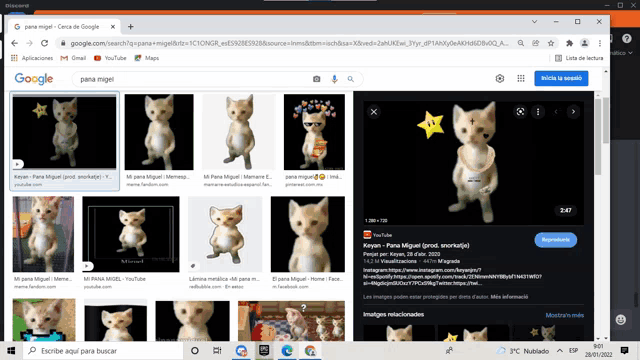Screen dimensions: 640x360
Task: Open the preview panel three-dot options
Action: [x=538, y=112]
